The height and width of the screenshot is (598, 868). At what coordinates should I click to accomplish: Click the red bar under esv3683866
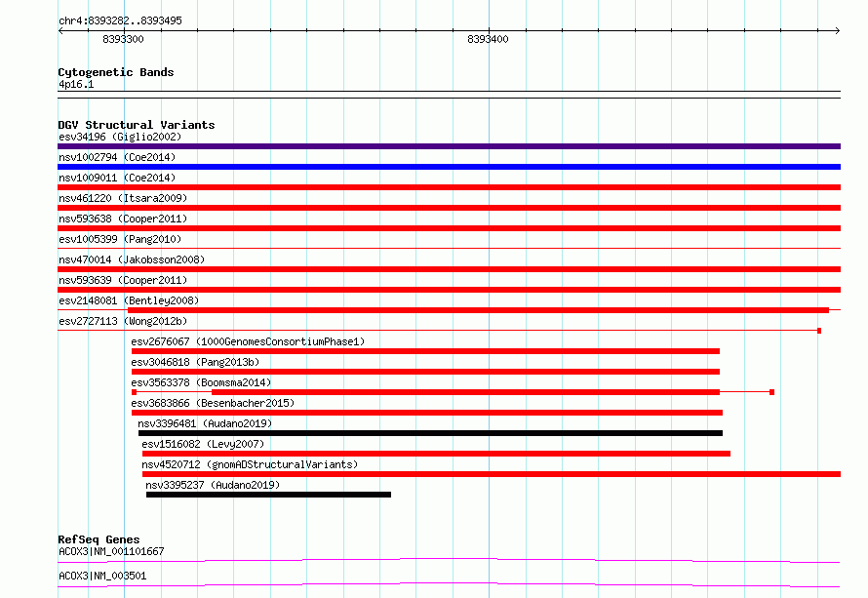coord(427,413)
